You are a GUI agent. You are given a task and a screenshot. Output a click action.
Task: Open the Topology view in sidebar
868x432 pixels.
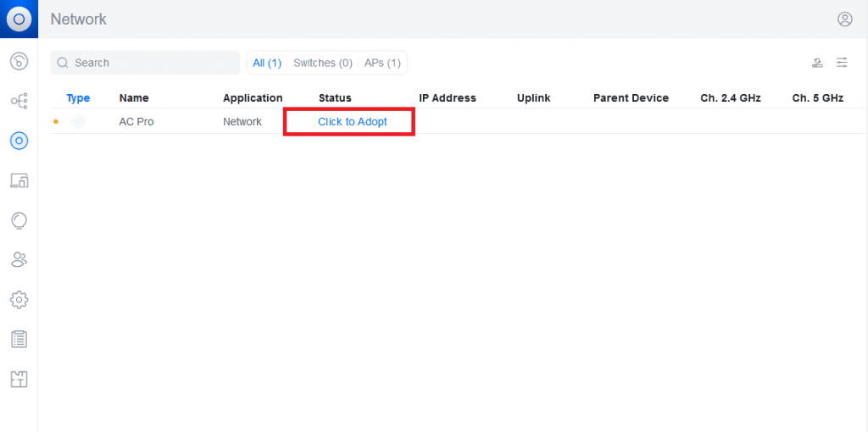pos(19,101)
